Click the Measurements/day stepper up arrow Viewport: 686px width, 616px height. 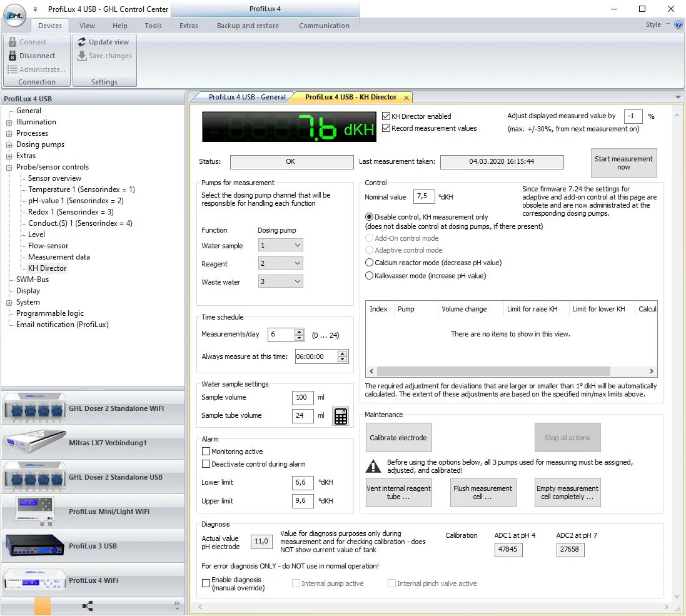(300, 331)
